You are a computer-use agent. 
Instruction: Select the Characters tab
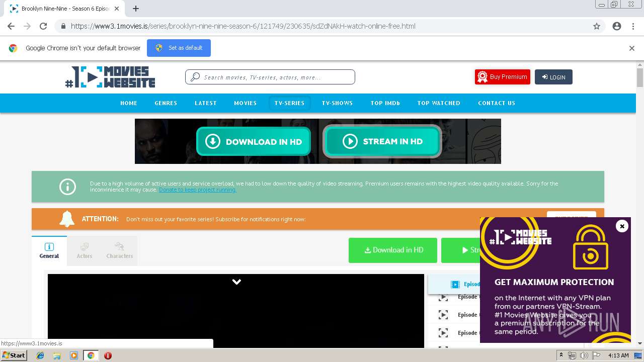tap(119, 250)
